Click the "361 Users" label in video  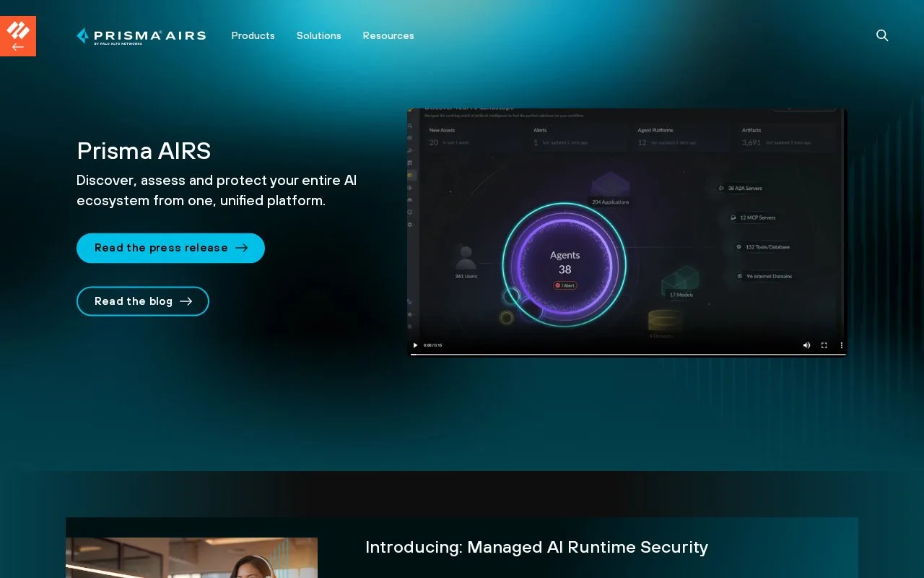pos(466,276)
